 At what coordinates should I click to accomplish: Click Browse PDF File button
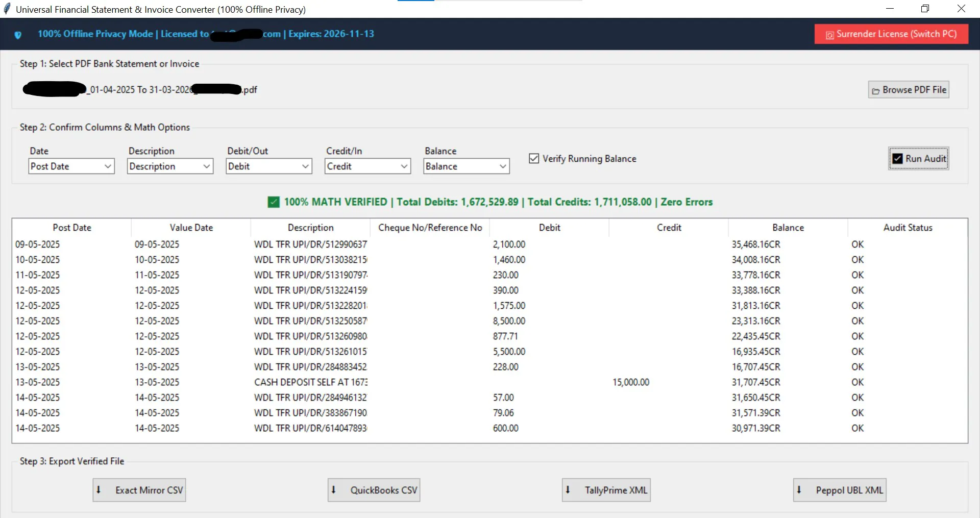tap(909, 90)
